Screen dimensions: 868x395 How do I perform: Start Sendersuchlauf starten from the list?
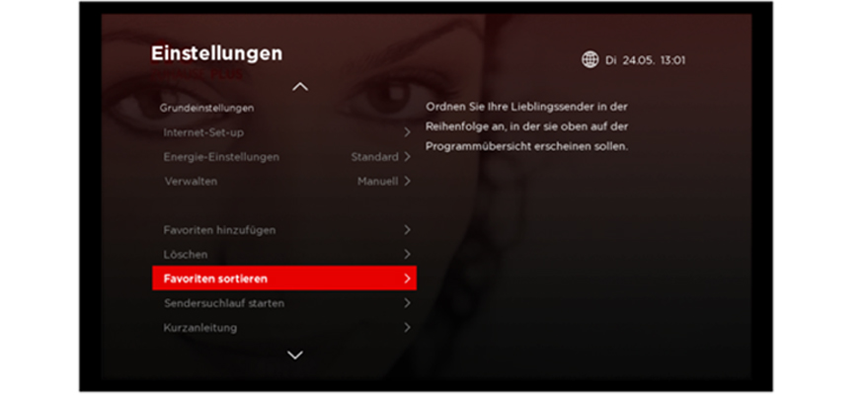tap(284, 303)
